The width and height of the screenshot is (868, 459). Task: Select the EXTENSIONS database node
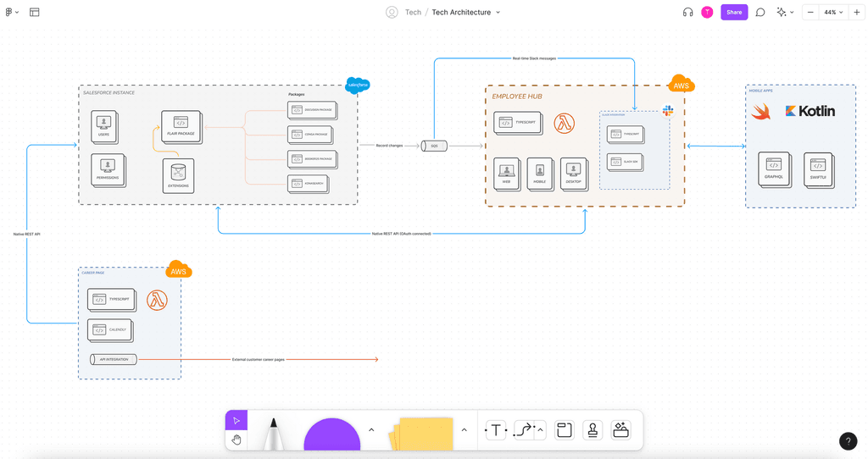pos(178,176)
